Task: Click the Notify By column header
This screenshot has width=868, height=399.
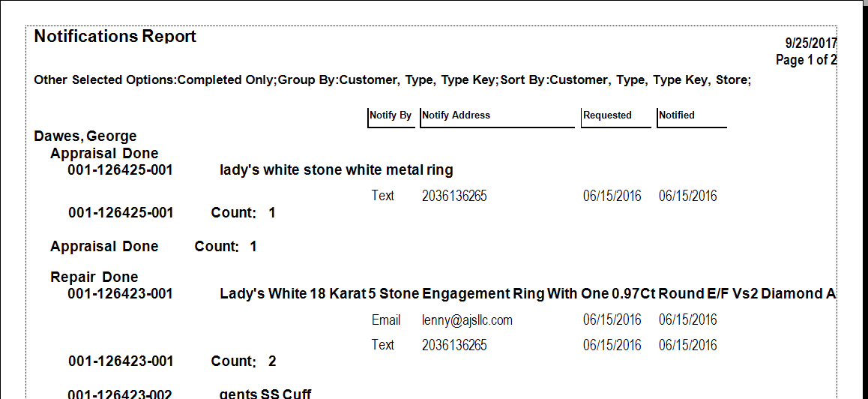Action: (391, 115)
